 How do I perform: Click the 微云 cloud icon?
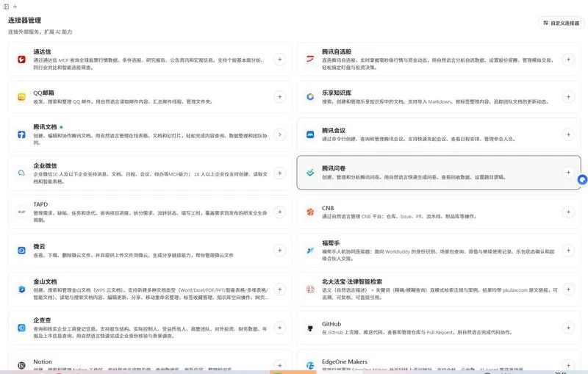tap(22, 251)
